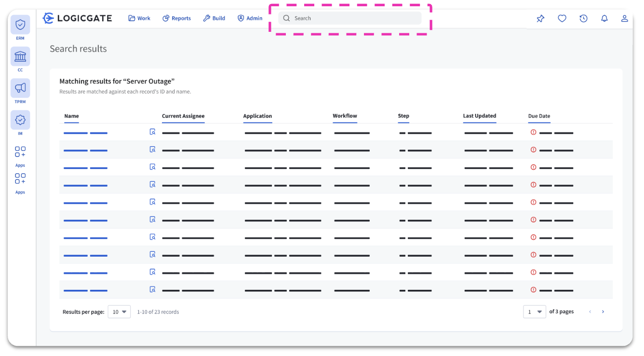
Task: Open favorites heart icon
Action: click(x=562, y=18)
